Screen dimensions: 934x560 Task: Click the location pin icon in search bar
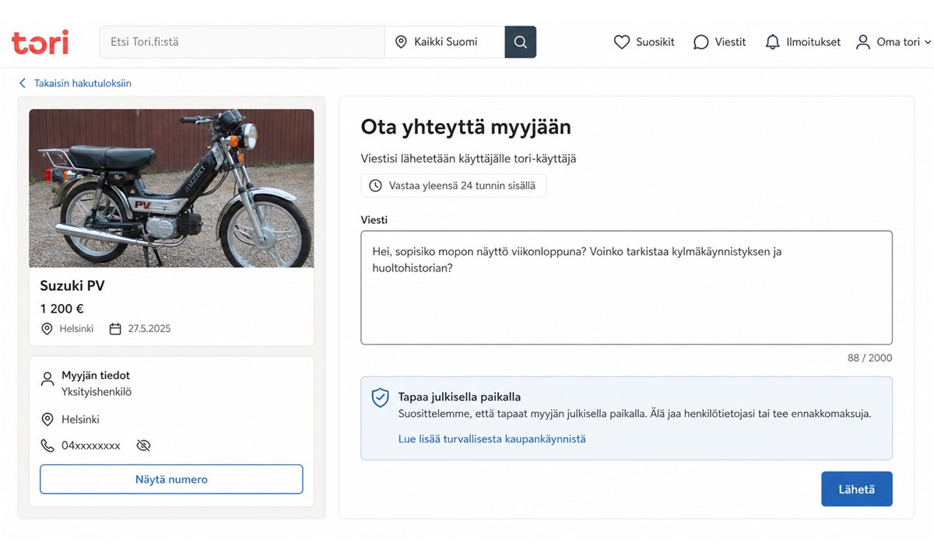click(401, 42)
